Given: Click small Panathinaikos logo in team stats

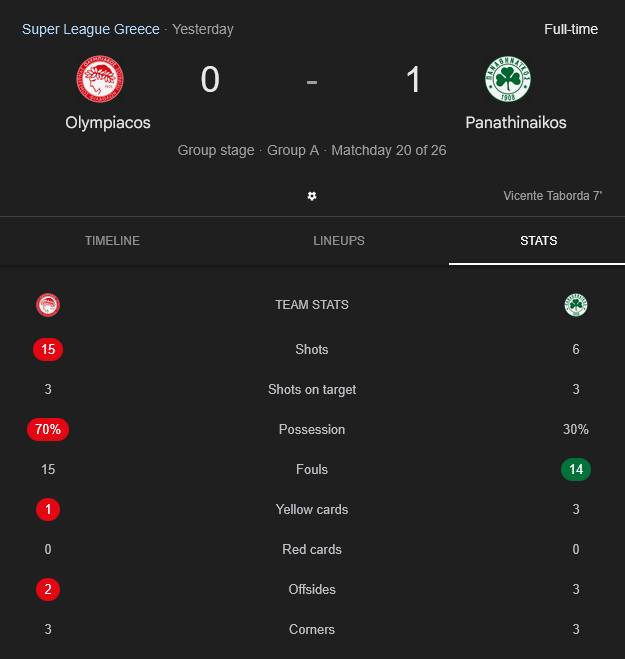Looking at the screenshot, I should (x=576, y=305).
